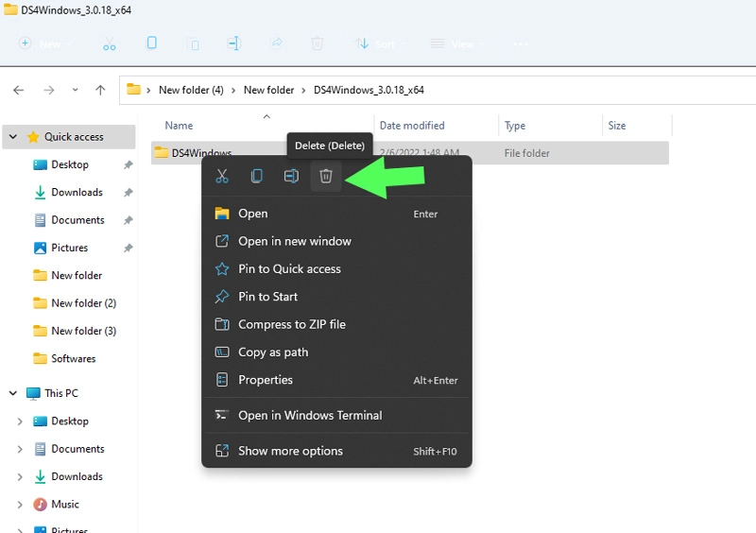The height and width of the screenshot is (533, 756).
Task: Click the Rename icon in context menu
Action: [291, 176]
